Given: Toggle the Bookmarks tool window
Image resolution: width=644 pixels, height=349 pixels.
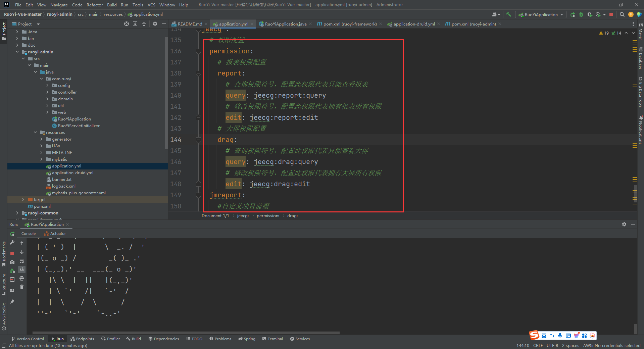Looking at the screenshot, I should 4,254.
